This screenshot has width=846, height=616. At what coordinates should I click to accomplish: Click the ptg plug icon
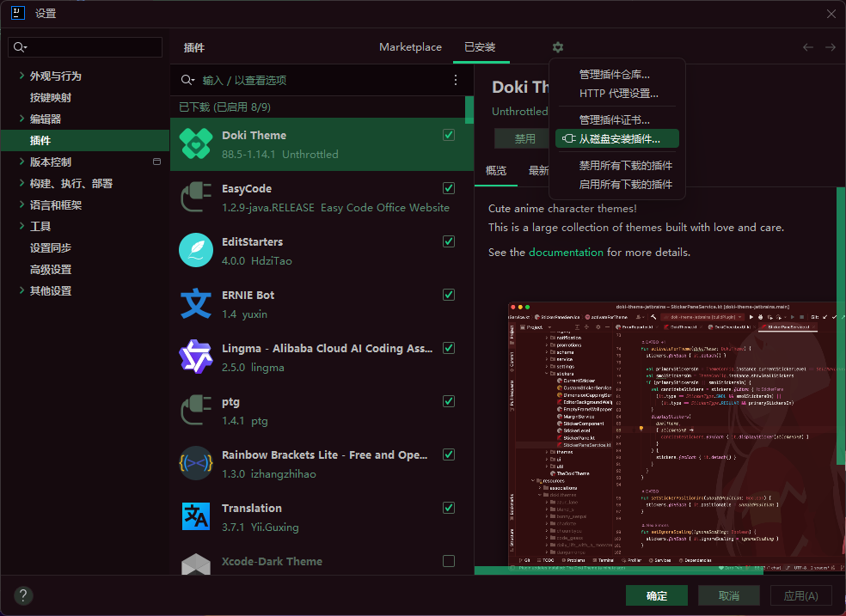(x=195, y=410)
